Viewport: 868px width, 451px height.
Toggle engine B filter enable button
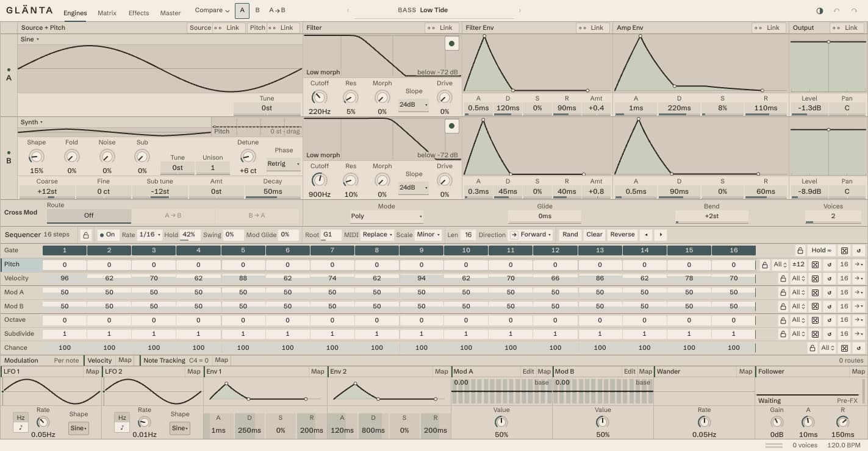[451, 126]
